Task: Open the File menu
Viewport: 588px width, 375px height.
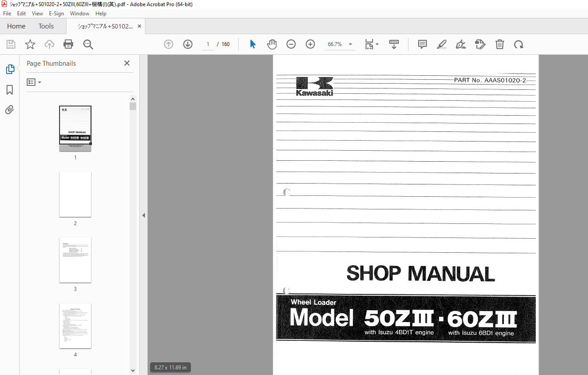Action: 7,14
